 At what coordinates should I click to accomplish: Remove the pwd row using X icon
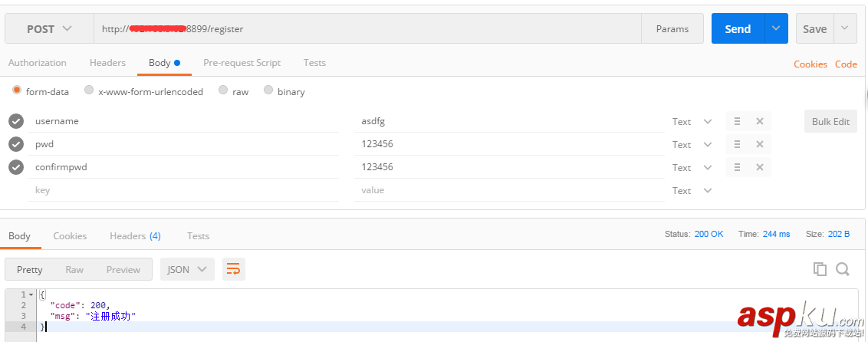coord(759,144)
